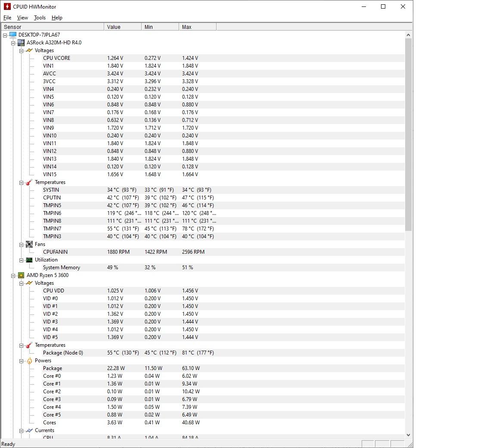This screenshot has height=448, width=496.
Task: Click the Package max value 63.10 W
Action: (x=191, y=368)
